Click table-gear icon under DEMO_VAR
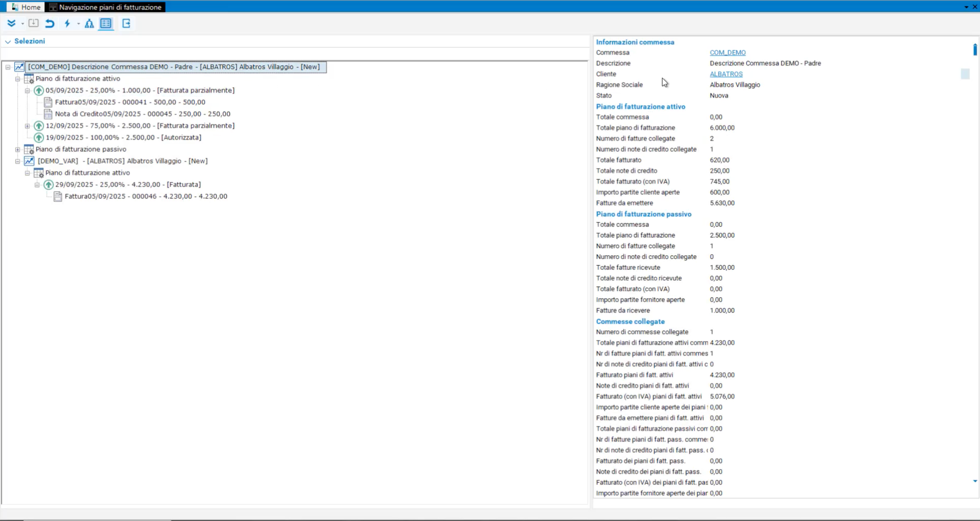 (39, 173)
